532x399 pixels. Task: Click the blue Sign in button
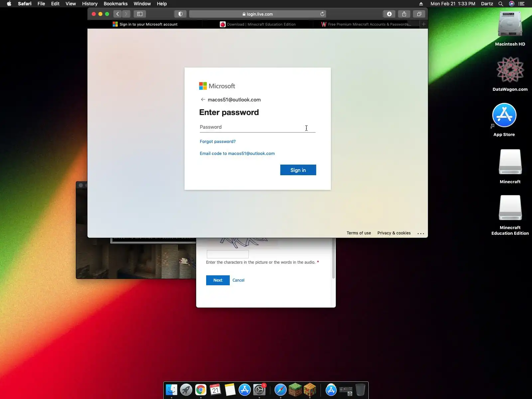coord(298,170)
